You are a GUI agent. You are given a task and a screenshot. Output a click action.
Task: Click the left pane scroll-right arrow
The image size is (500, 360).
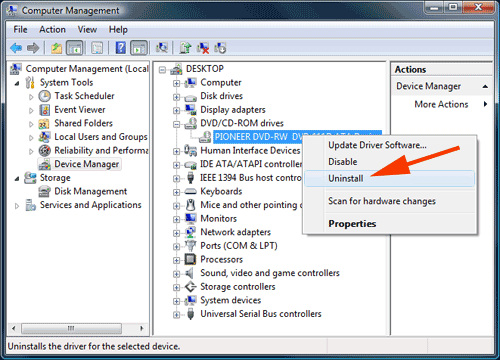pyautogui.click(x=142, y=328)
